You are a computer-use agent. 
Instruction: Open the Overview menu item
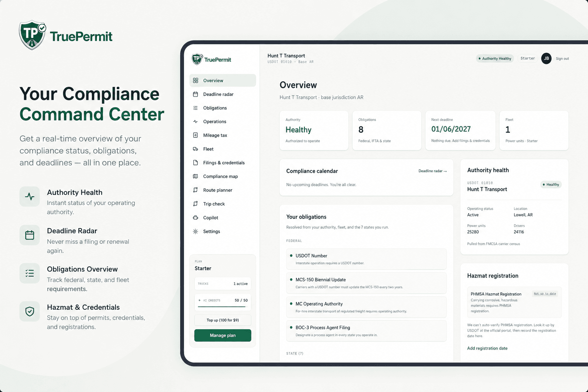[x=222, y=80]
